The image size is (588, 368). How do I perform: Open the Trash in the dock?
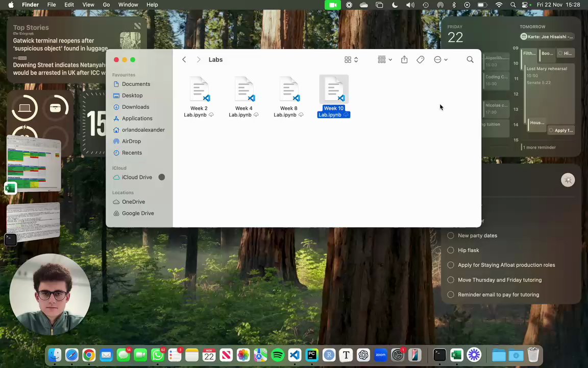[x=533, y=355]
